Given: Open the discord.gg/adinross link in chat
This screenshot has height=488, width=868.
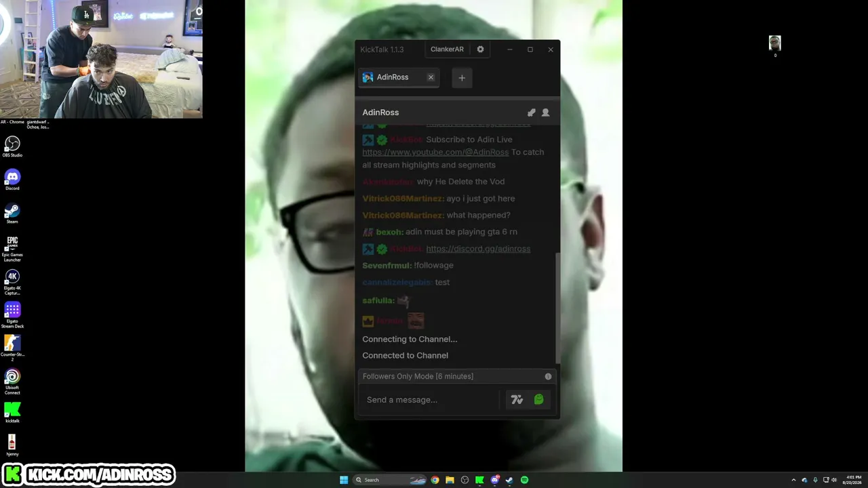Looking at the screenshot, I should tap(478, 249).
